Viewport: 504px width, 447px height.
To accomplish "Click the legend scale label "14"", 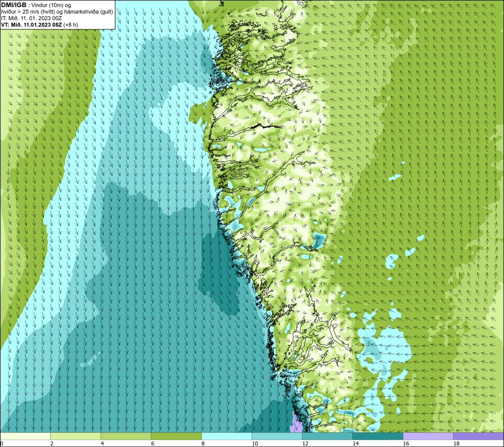I will pyautogui.click(x=355, y=444).
